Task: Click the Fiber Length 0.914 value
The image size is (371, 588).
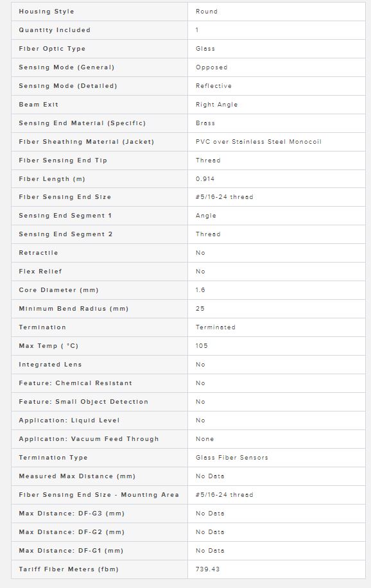Action: pyautogui.click(x=205, y=179)
